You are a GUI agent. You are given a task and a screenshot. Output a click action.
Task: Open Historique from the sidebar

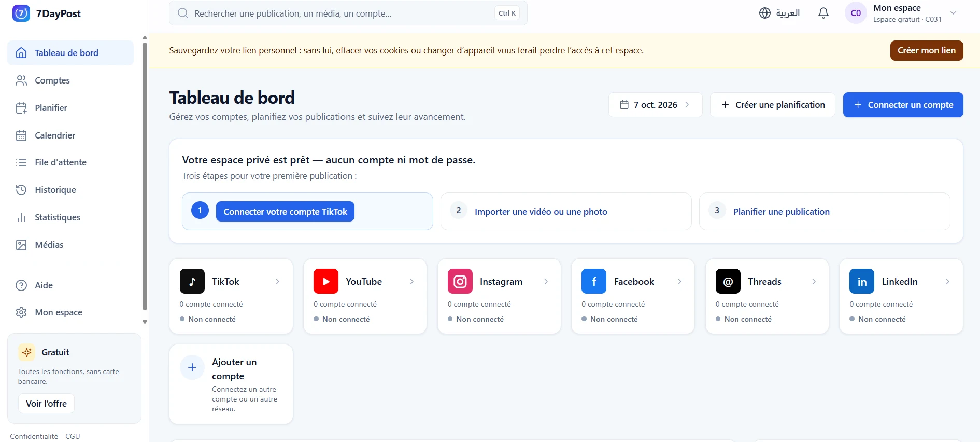[70, 190]
